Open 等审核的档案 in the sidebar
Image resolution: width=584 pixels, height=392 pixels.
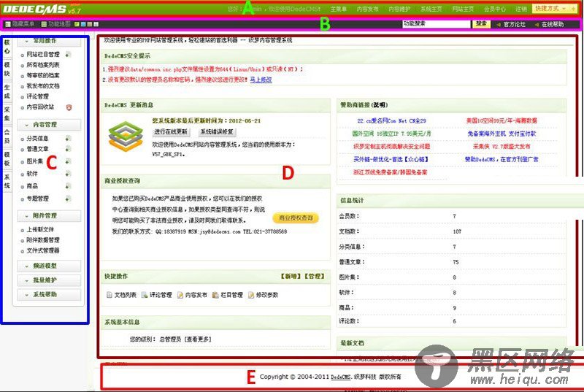(x=43, y=76)
